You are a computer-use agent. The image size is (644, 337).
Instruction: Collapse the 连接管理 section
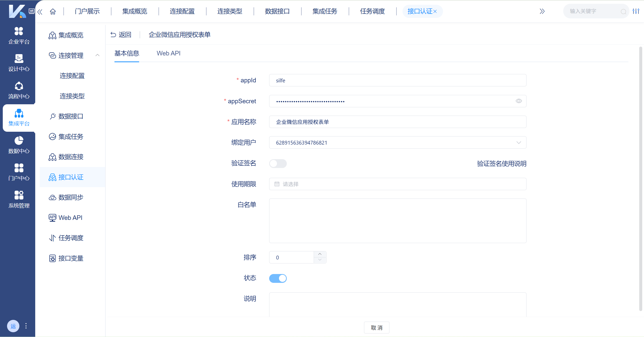pos(98,55)
